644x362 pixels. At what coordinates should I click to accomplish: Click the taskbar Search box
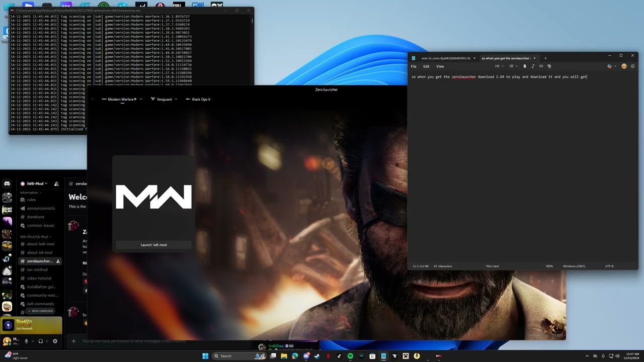pyautogui.click(x=239, y=356)
